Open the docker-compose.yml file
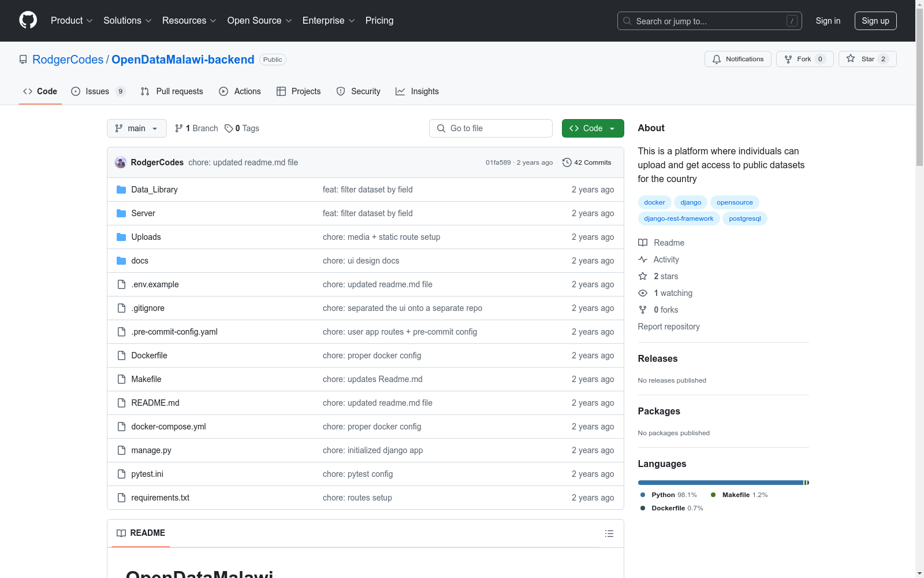The image size is (924, 578). coord(169,427)
